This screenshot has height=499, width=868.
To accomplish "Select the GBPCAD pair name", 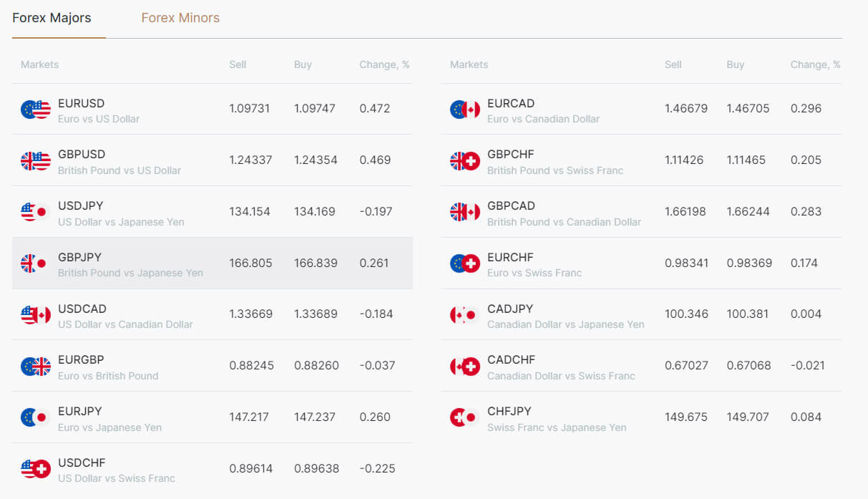I will (512, 205).
